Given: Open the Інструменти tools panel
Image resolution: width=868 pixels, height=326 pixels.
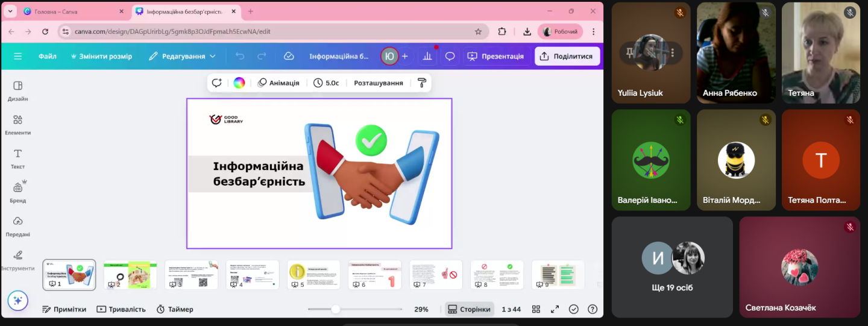Looking at the screenshot, I should [x=17, y=260].
